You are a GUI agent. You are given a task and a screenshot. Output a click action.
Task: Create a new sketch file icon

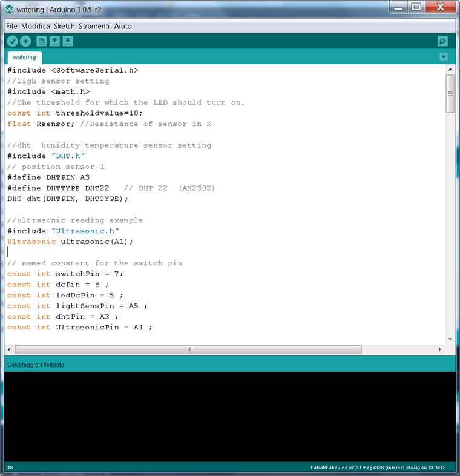(x=42, y=41)
